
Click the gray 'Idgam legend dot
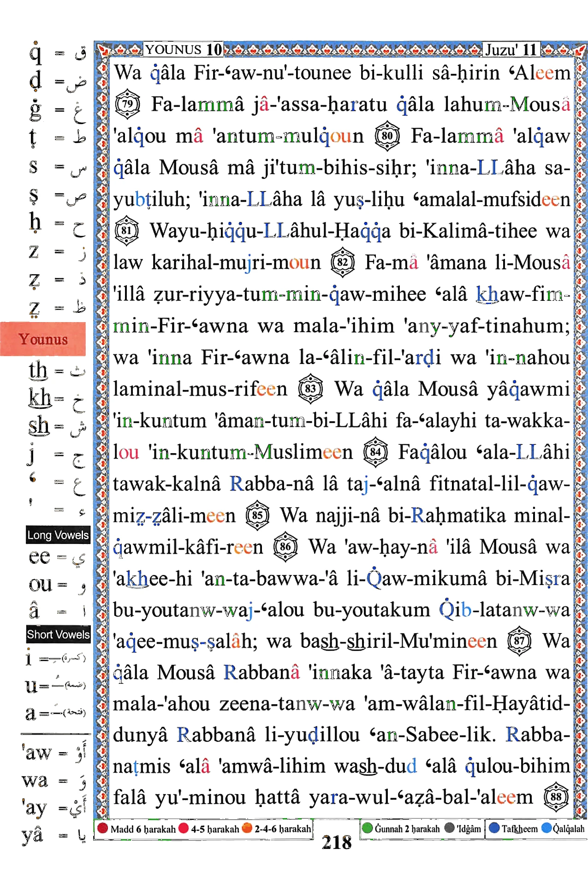(x=450, y=828)
